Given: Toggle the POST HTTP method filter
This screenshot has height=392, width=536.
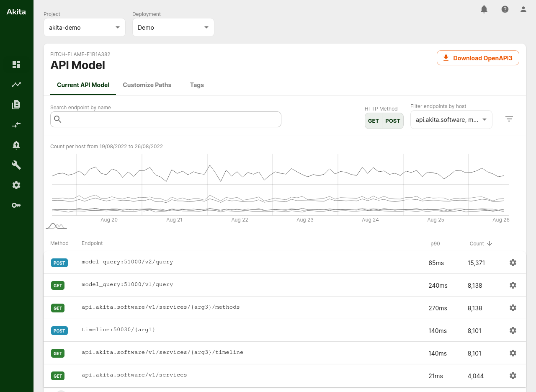Looking at the screenshot, I should 393,121.
